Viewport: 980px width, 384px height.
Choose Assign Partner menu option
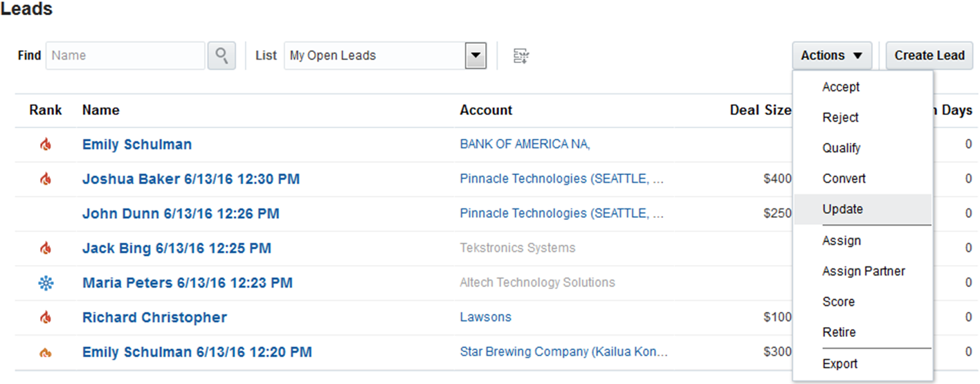tap(863, 271)
